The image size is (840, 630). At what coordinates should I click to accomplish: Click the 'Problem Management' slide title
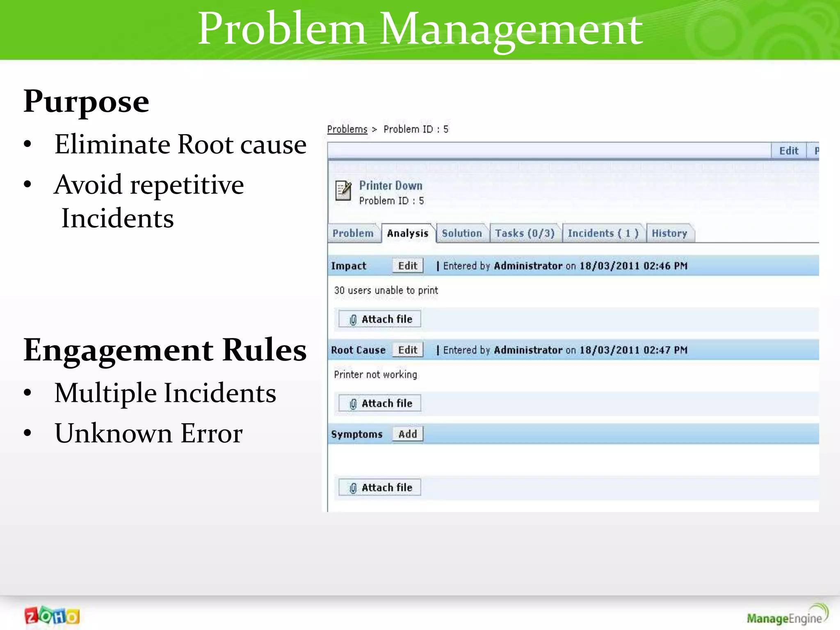point(420,30)
